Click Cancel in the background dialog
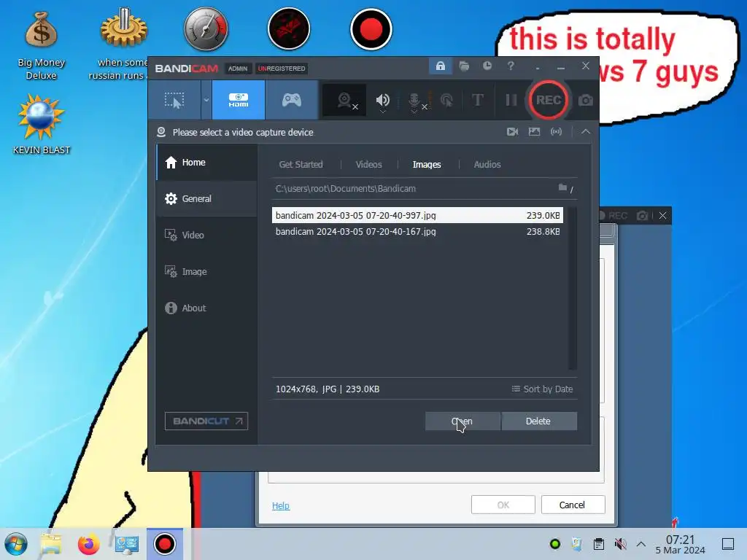747x560 pixels. pos(573,505)
